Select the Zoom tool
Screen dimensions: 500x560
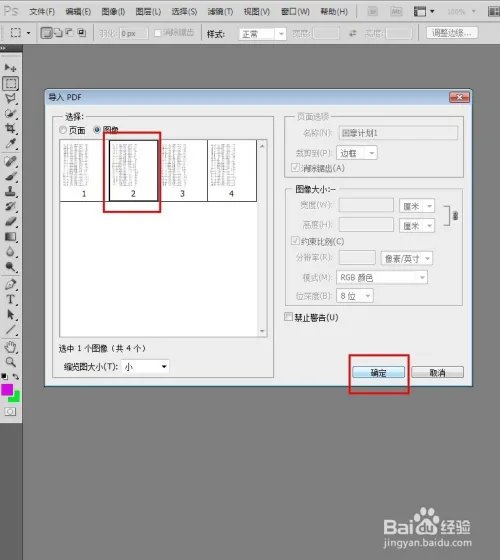pyautogui.click(x=10, y=362)
